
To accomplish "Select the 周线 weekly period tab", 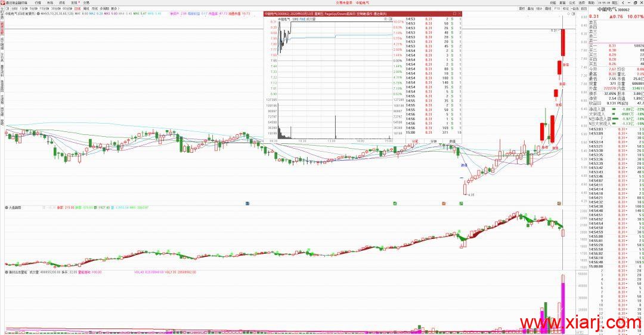I will point(86,8).
